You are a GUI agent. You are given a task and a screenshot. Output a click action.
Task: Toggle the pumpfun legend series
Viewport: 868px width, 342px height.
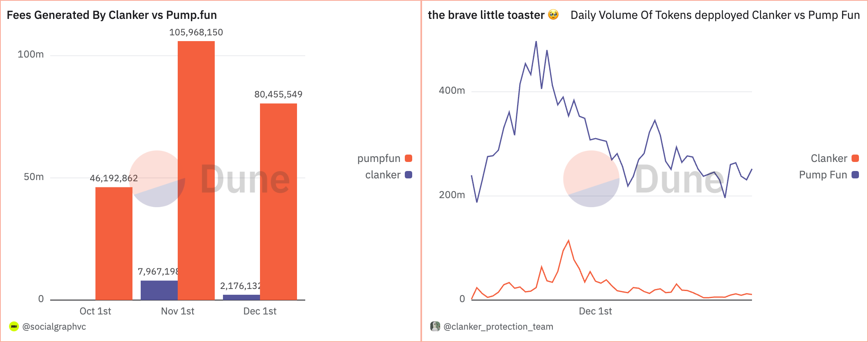click(x=384, y=158)
